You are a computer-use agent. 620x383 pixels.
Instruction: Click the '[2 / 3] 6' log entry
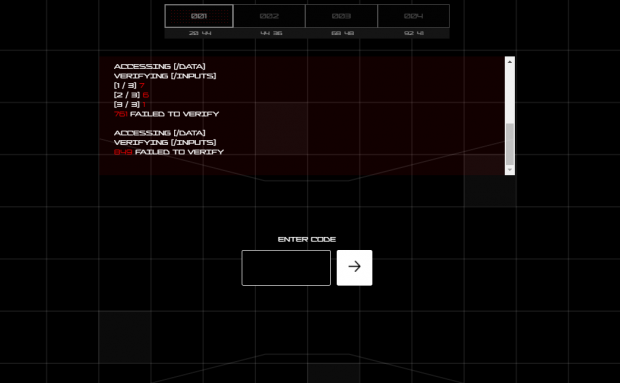131,95
